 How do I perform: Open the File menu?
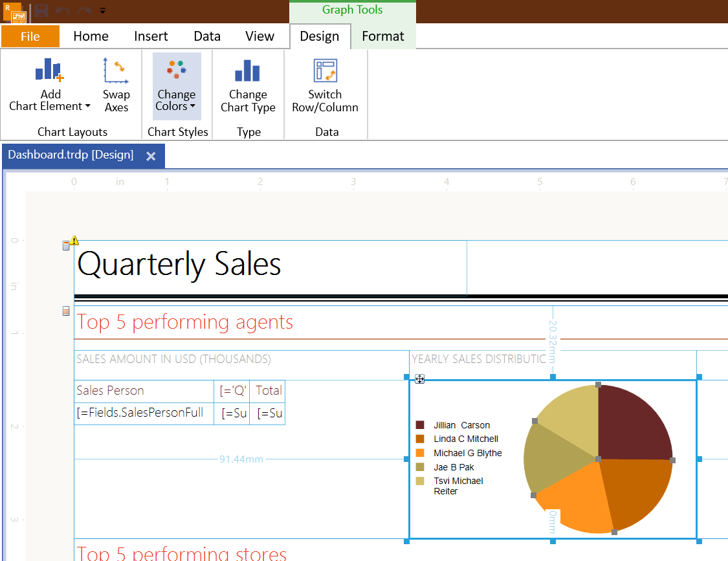coord(30,36)
